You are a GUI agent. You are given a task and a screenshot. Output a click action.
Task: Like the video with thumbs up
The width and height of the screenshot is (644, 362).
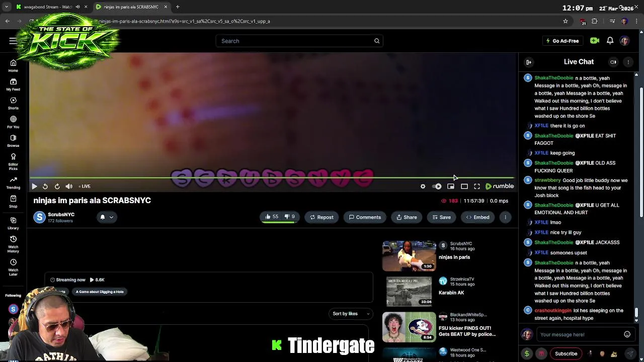click(272, 217)
